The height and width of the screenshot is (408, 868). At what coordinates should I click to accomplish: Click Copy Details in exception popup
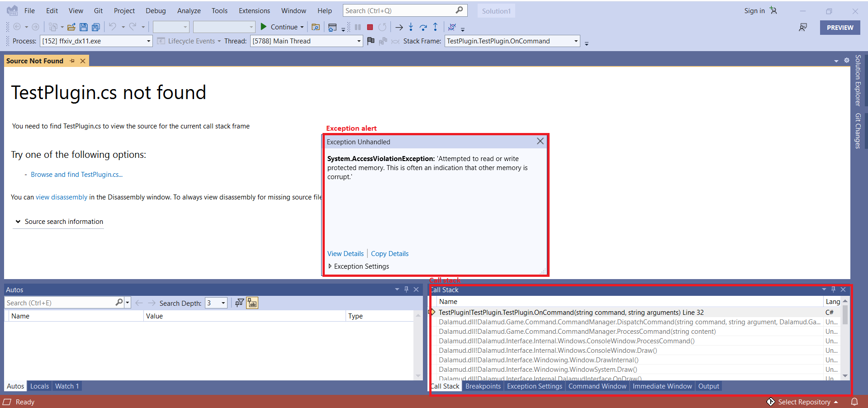tap(390, 254)
